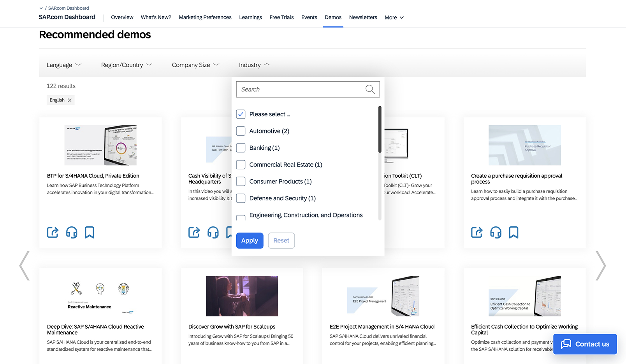Apply the selected industry filters
The height and width of the screenshot is (364, 626).
pos(250,241)
